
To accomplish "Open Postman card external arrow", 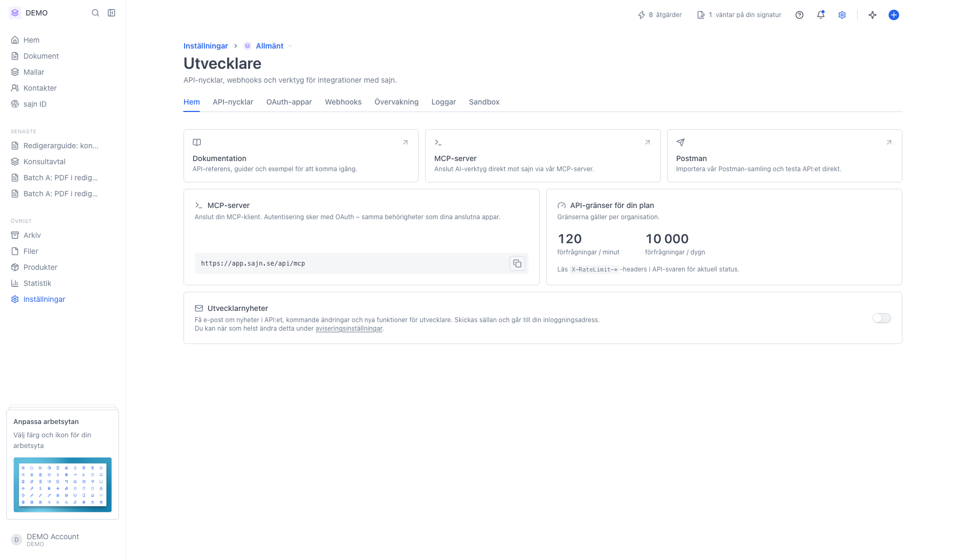I will tap(889, 142).
